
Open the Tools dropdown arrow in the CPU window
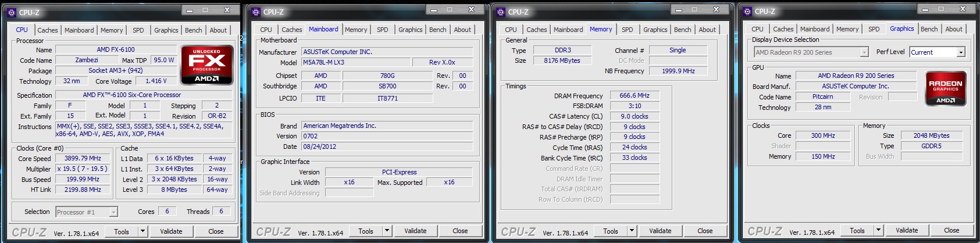142,231
